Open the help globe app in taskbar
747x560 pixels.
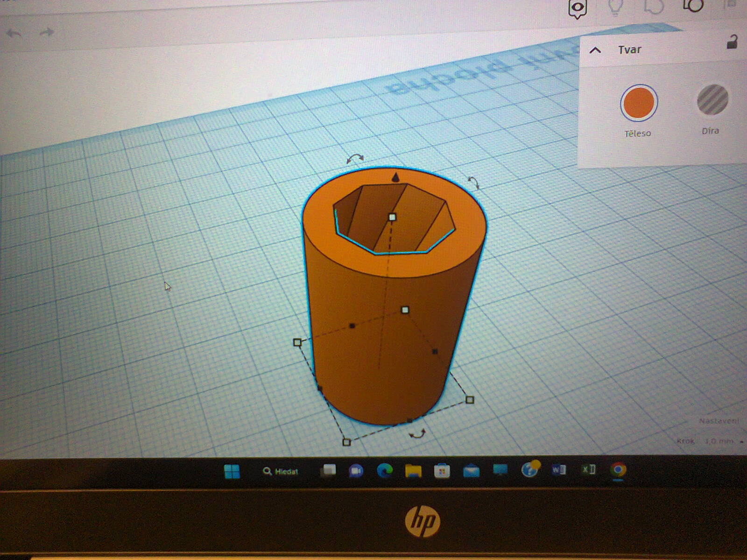[530, 469]
